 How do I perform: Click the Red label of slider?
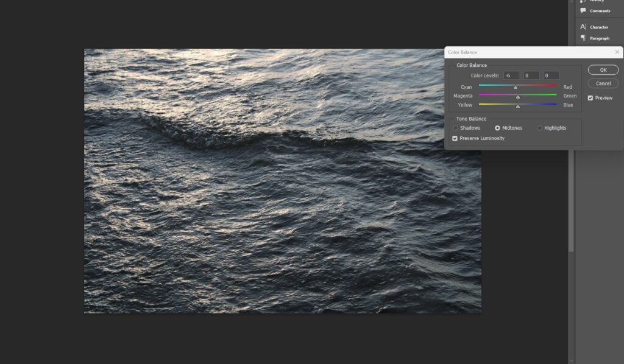click(567, 87)
